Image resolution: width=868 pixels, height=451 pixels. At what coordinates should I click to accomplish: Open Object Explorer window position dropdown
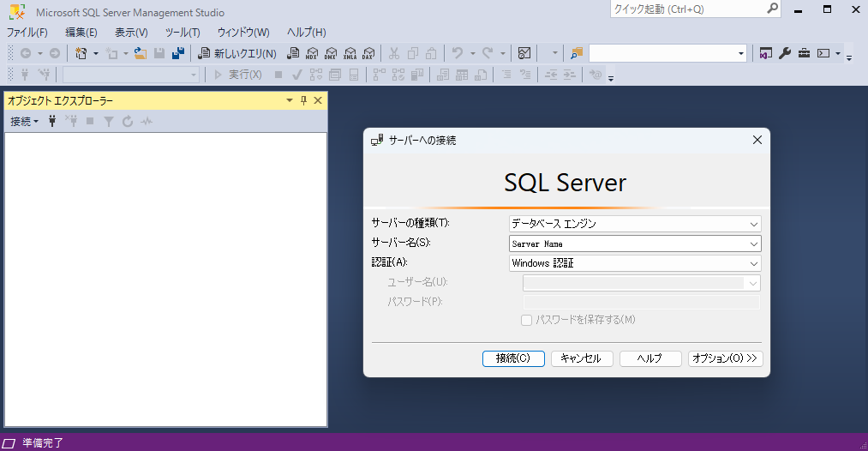(x=289, y=100)
